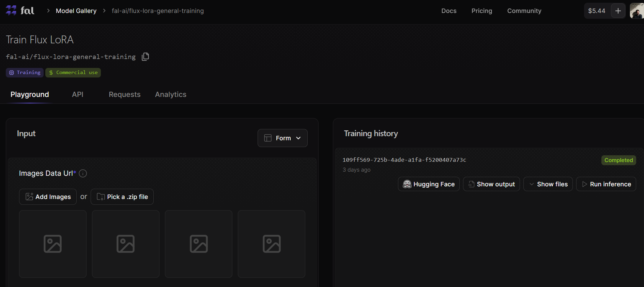Switch to the API tab
Image resolution: width=644 pixels, height=287 pixels.
coord(78,95)
